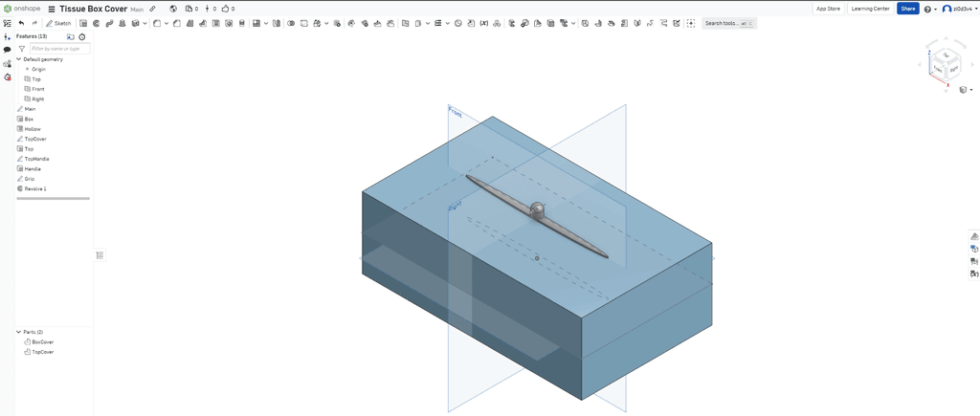Click the link icon beside Main
980x416 pixels.
point(152,9)
